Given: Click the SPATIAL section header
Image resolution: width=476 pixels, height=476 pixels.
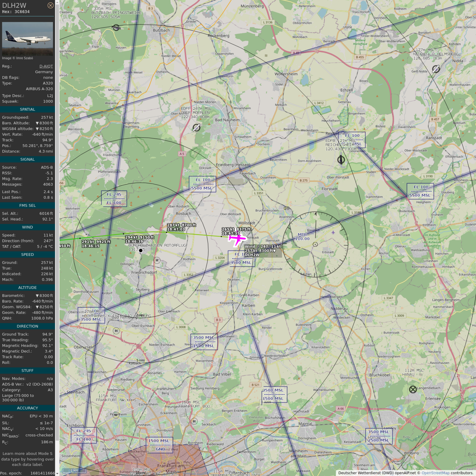Looking at the screenshot, I should coord(27,109).
